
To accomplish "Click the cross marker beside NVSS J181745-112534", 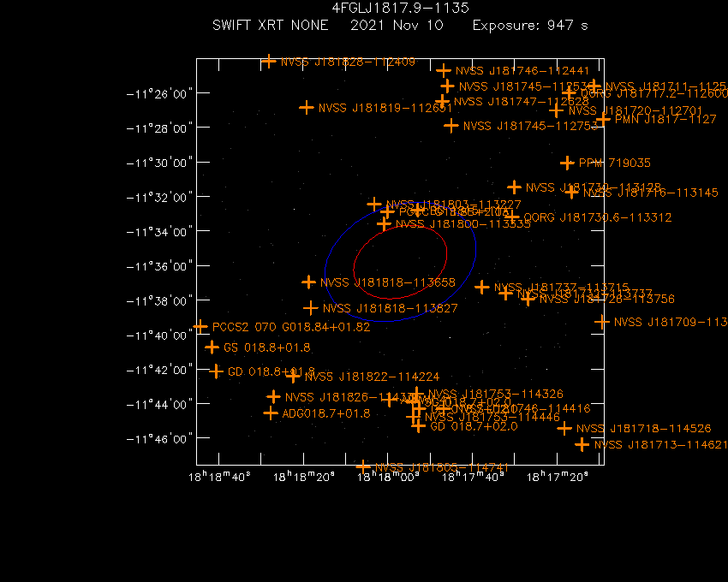I will (447, 86).
